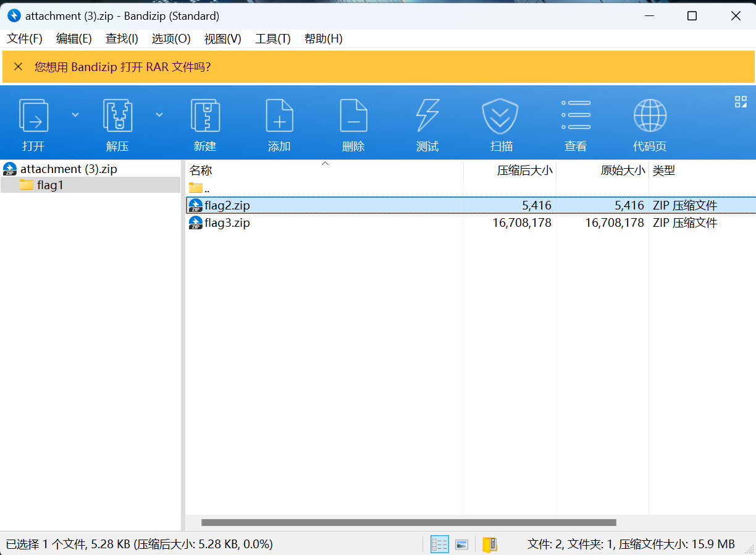756x555 pixels.
Task: Click the status bar file count summary
Action: pos(631,544)
